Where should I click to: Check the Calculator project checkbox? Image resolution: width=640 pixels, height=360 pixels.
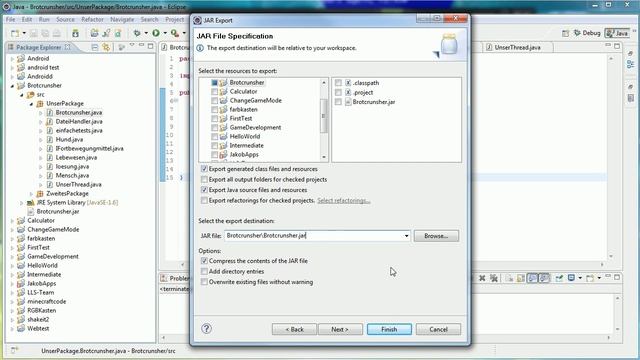coord(214,91)
